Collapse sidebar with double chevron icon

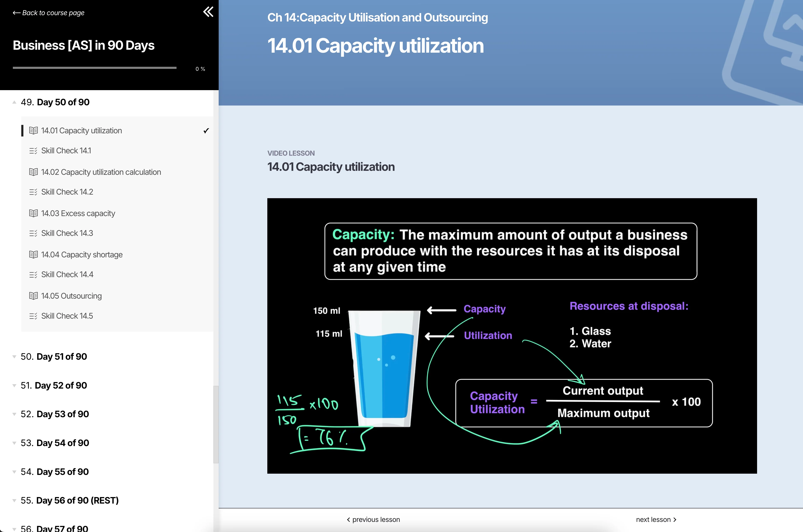coord(208,12)
